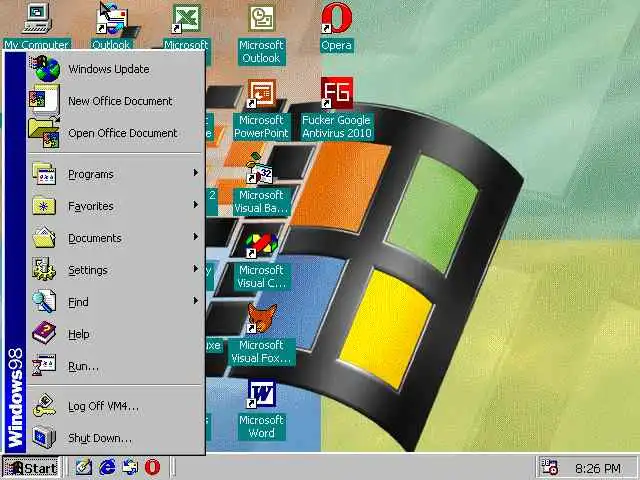Click the Windows Update globe icon
The image size is (640, 480).
click(46, 69)
